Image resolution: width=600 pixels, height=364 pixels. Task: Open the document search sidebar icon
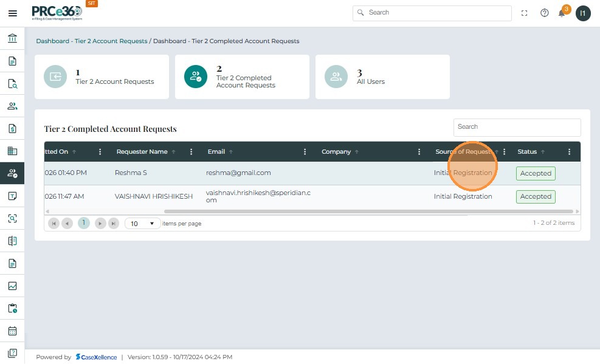(x=12, y=84)
